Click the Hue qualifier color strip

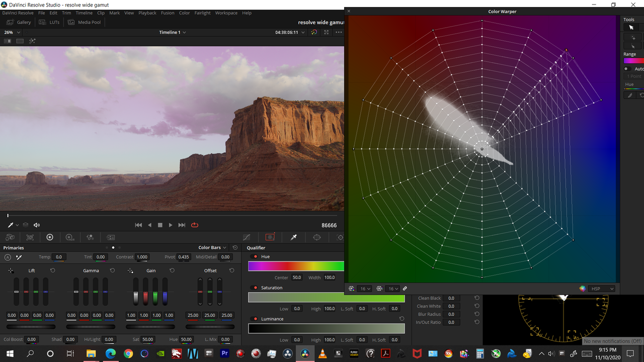tap(296, 266)
